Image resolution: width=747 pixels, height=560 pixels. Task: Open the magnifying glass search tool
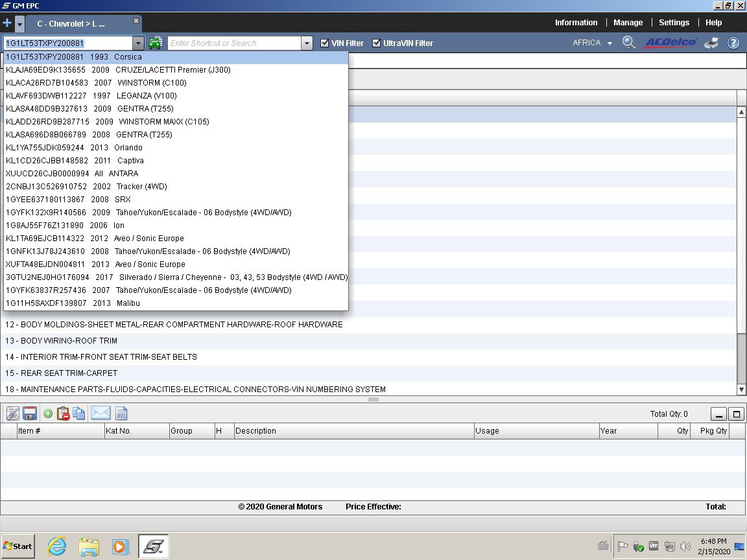click(x=628, y=43)
